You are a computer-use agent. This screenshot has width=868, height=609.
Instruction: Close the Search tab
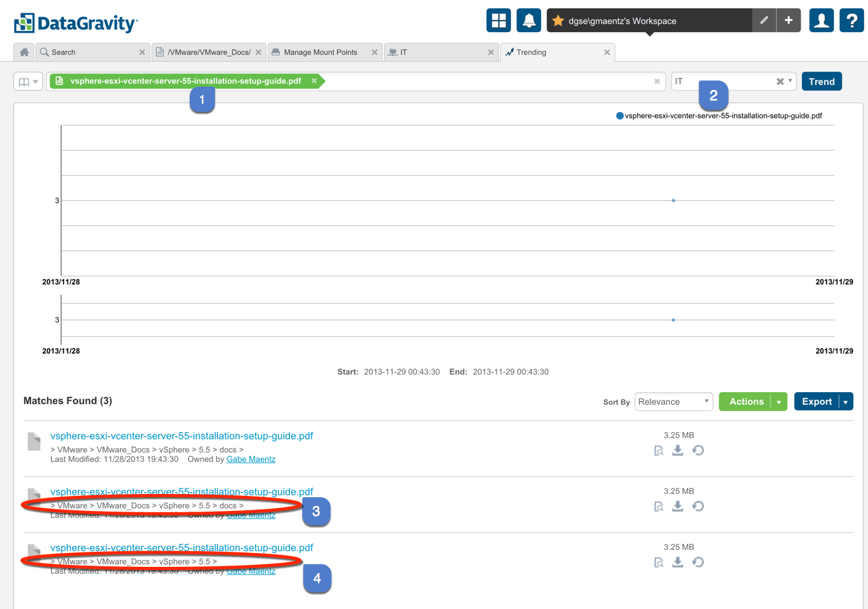pyautogui.click(x=142, y=52)
